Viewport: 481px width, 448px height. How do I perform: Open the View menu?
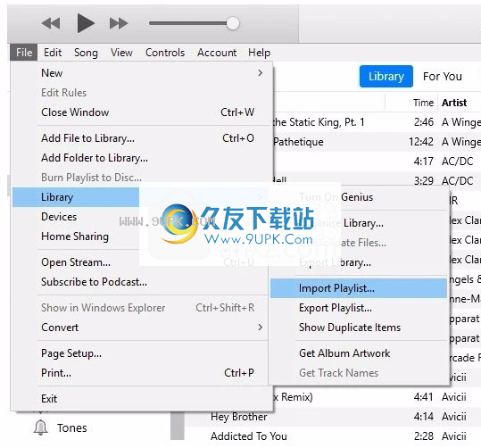pos(121,53)
